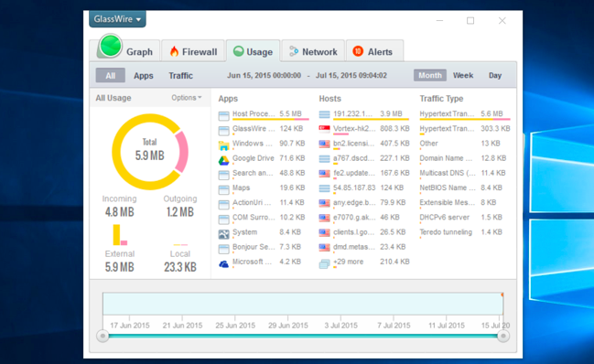
Task: Open the Alerts tab
Action: [374, 51]
